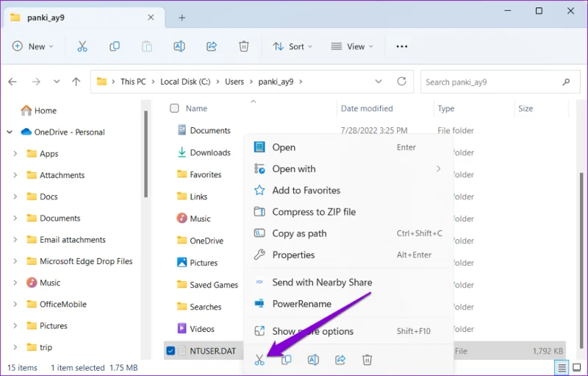Choose Open from the context menu

pyautogui.click(x=348, y=147)
